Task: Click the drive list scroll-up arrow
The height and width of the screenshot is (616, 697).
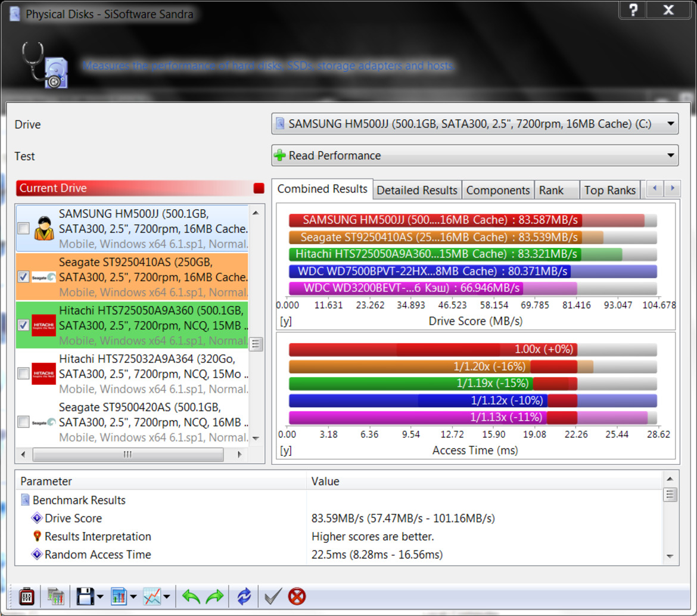Action: 256,213
